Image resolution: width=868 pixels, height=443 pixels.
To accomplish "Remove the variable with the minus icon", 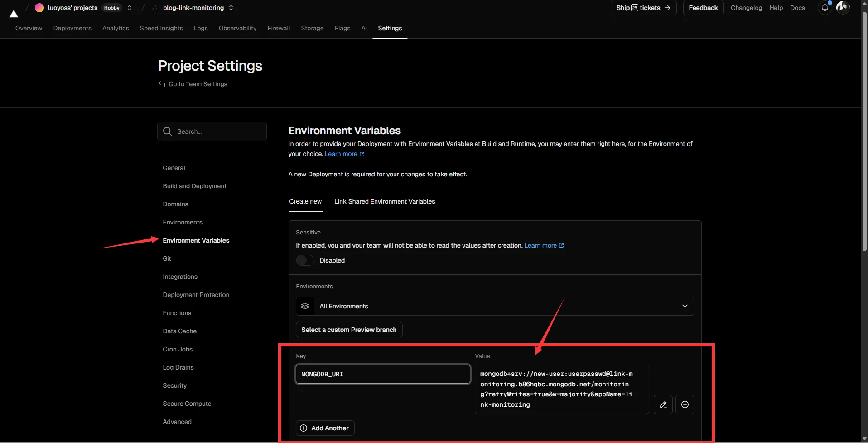I will click(685, 404).
